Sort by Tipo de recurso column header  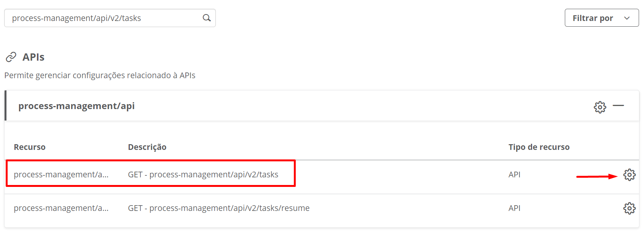[x=539, y=147]
